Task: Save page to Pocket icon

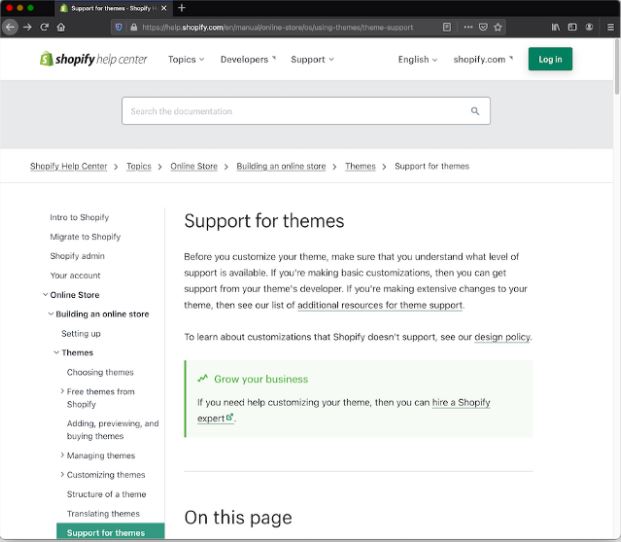Action: (x=483, y=27)
